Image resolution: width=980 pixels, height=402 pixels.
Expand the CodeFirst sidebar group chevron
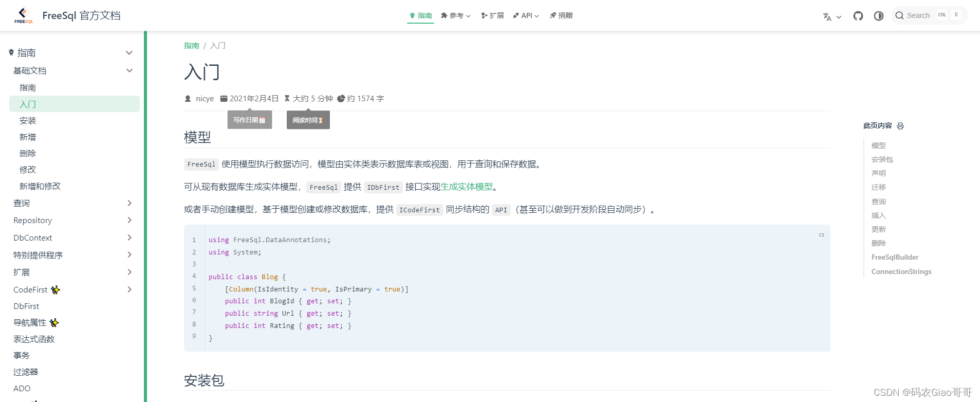coord(130,289)
